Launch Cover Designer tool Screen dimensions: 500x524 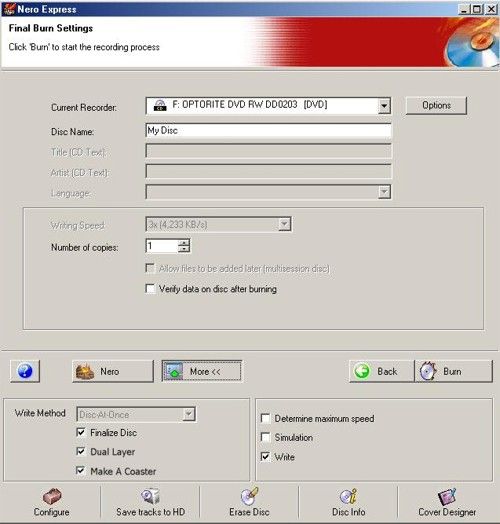pos(447,502)
